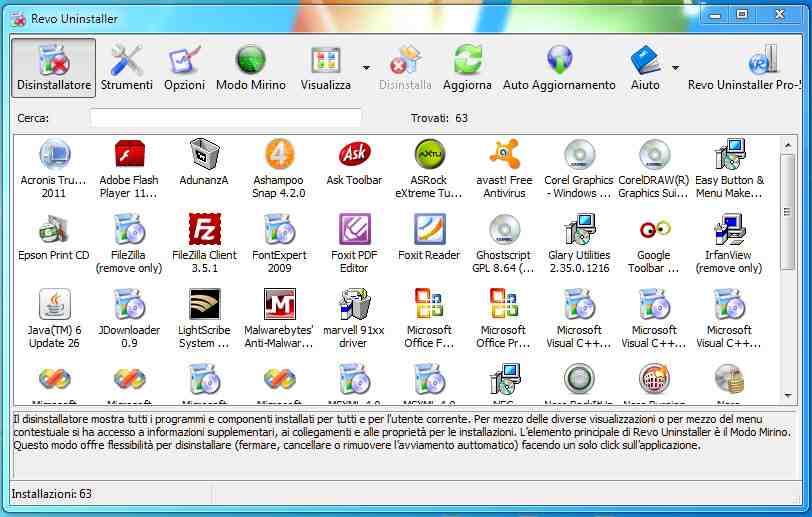Select Acronis True Image 2011
The height and width of the screenshot is (517, 812).
[x=53, y=169]
